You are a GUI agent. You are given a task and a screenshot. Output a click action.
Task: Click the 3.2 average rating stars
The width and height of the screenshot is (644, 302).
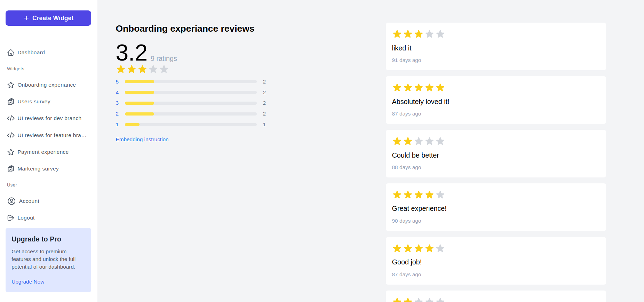[x=142, y=69]
